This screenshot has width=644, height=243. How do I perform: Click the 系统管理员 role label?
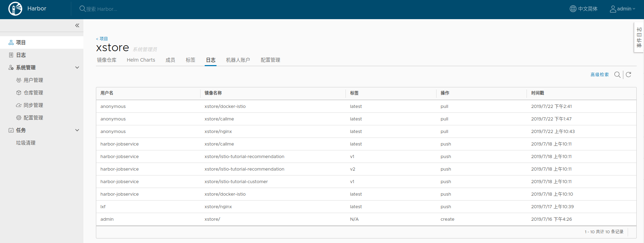coord(145,49)
